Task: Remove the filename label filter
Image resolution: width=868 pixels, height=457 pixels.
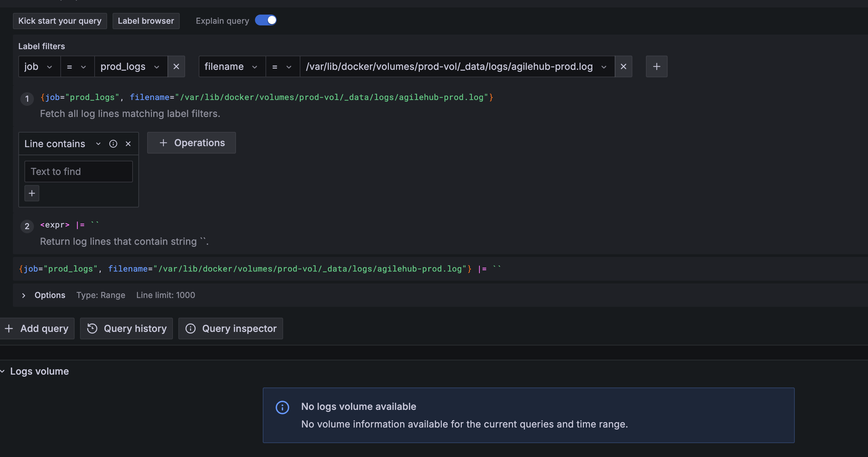Action: [623, 66]
